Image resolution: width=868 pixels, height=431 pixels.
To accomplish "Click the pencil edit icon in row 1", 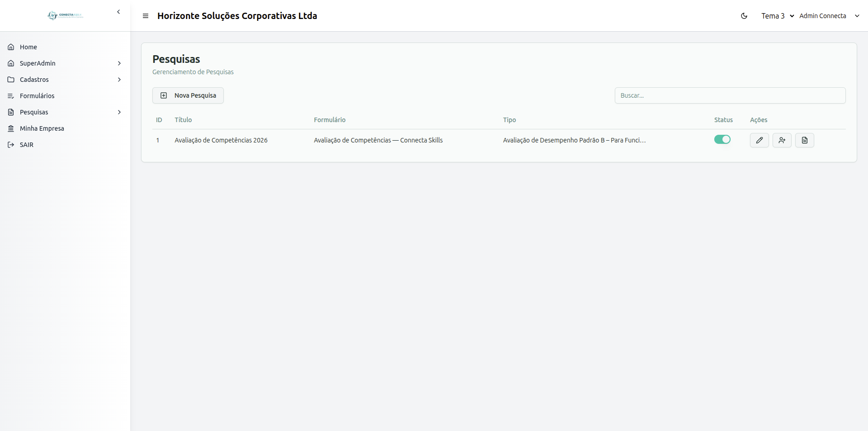I will click(x=759, y=140).
